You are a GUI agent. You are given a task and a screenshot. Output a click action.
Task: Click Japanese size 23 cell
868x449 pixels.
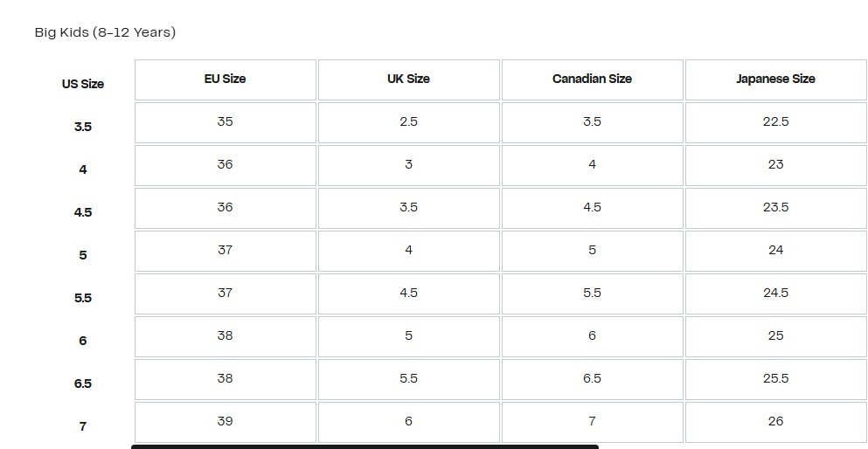[775, 164]
